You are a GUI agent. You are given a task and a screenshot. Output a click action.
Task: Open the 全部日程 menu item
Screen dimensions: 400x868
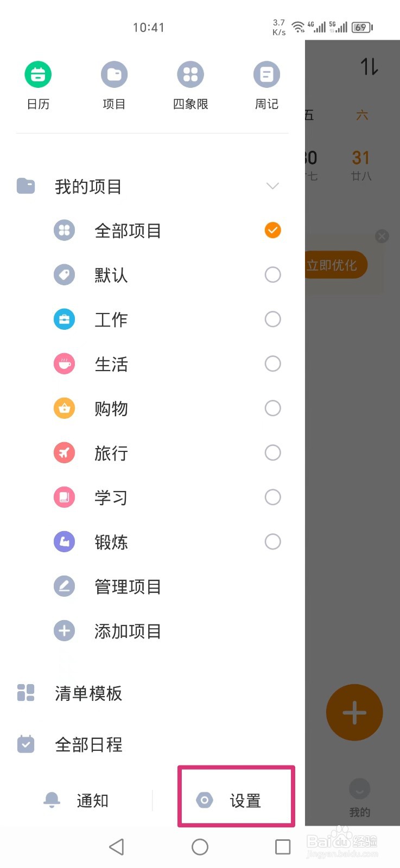pos(88,744)
